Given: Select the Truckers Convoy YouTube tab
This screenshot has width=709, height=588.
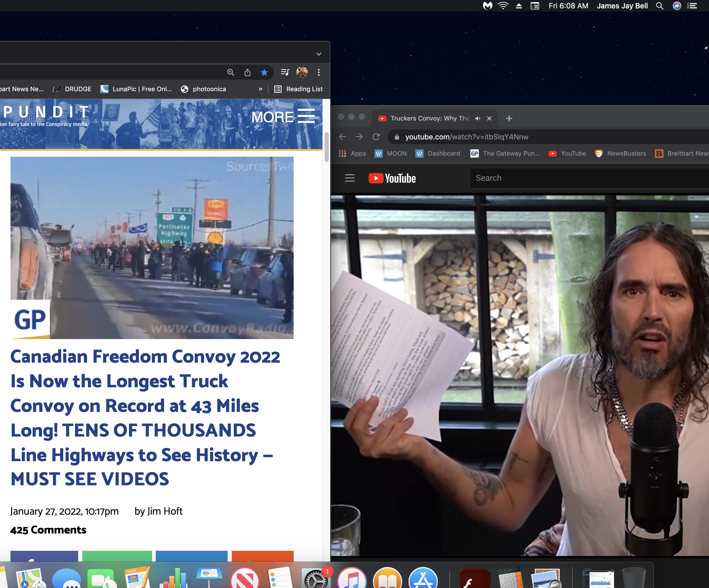Looking at the screenshot, I should [x=429, y=118].
